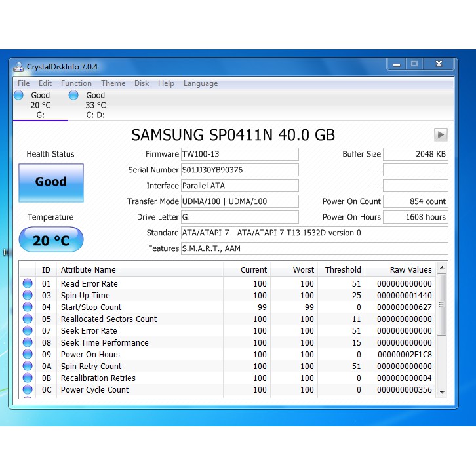Image resolution: width=476 pixels, height=476 pixels.
Task: Click status orb of Seek Time Performance row
Action: [28, 342]
